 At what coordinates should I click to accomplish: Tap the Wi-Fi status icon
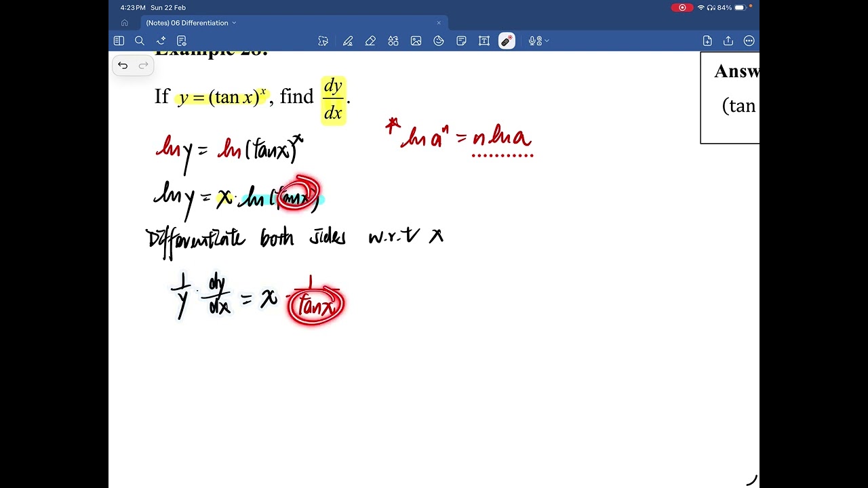[701, 7]
